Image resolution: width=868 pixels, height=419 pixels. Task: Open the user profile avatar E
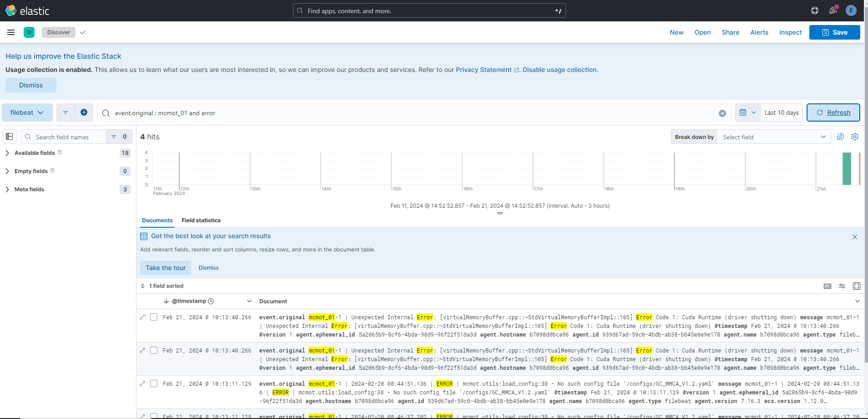[851, 10]
